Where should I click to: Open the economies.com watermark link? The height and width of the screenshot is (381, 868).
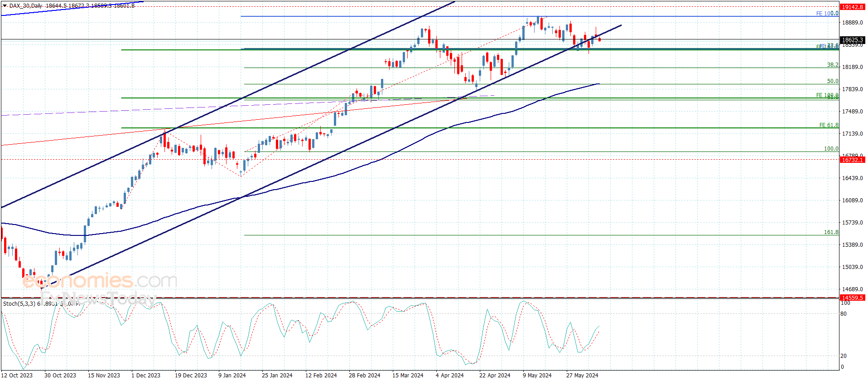pos(100,281)
